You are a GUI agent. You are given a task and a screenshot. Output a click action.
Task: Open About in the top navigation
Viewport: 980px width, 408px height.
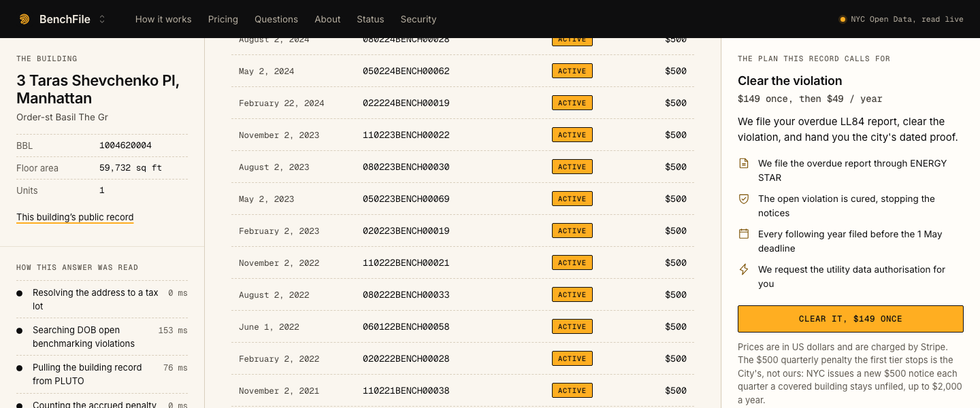pos(327,19)
